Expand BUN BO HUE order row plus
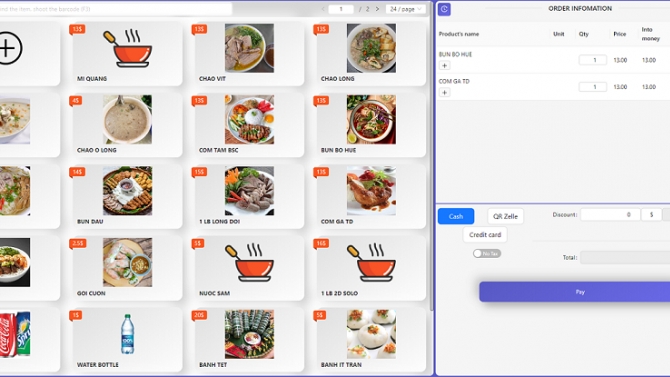Image resolution: width=670 pixels, height=377 pixels. click(x=444, y=65)
